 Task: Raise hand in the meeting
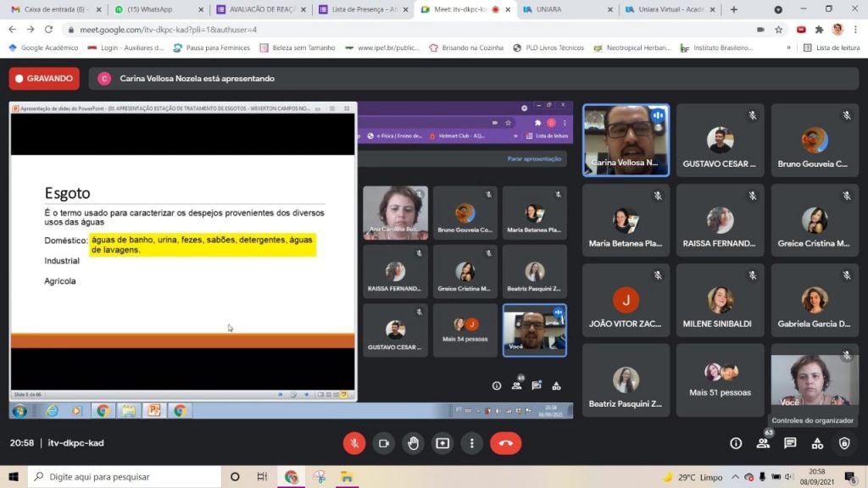tap(413, 443)
